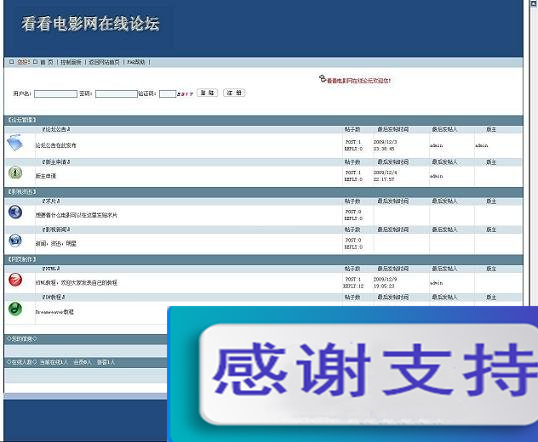The height and width of the screenshot is (442, 538).
Task: Click the 注册 register button
Action: [234, 93]
